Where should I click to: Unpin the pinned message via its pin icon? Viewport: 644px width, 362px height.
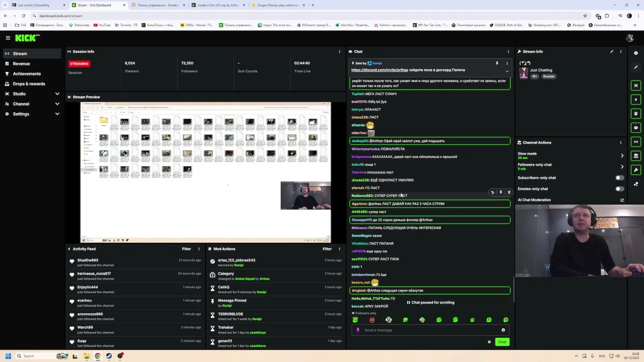497,63
